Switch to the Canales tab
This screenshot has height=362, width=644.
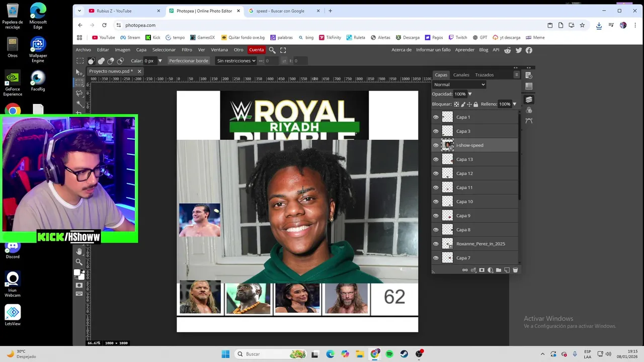coord(461,75)
